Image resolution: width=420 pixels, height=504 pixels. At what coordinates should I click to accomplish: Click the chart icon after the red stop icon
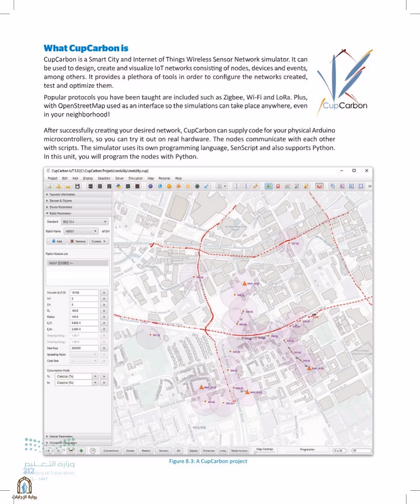(288, 186)
